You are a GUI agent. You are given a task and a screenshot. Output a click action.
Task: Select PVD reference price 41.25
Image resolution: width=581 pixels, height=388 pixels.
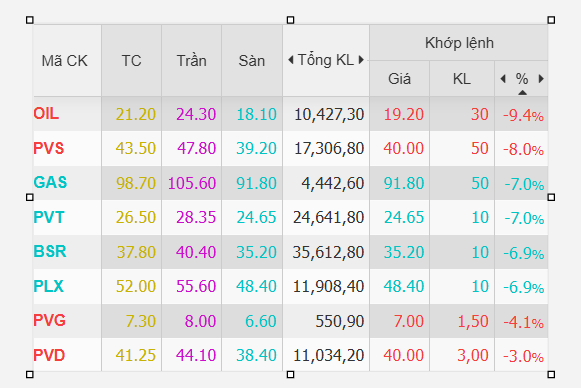coord(136,355)
